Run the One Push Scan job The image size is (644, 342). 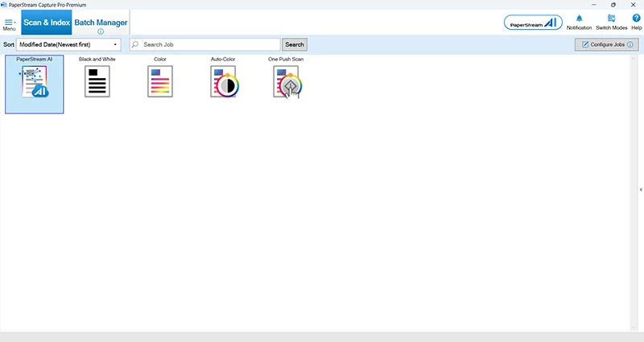286,82
